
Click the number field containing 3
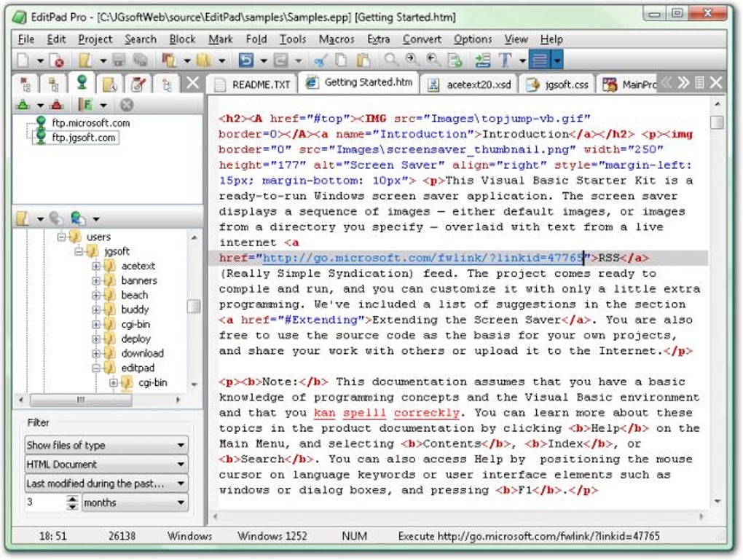click(x=44, y=502)
